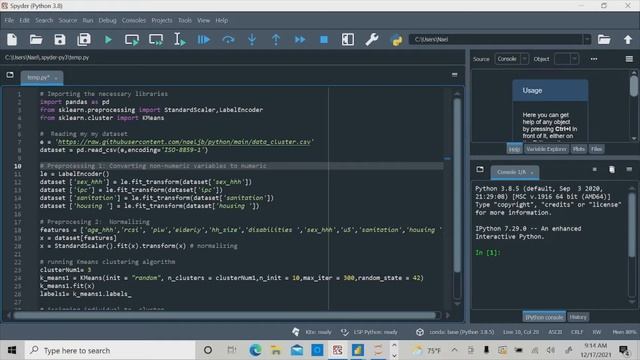Viewport: 640px width, 360px height.
Task: Open the IPython console options menu
Action: click(x=629, y=169)
